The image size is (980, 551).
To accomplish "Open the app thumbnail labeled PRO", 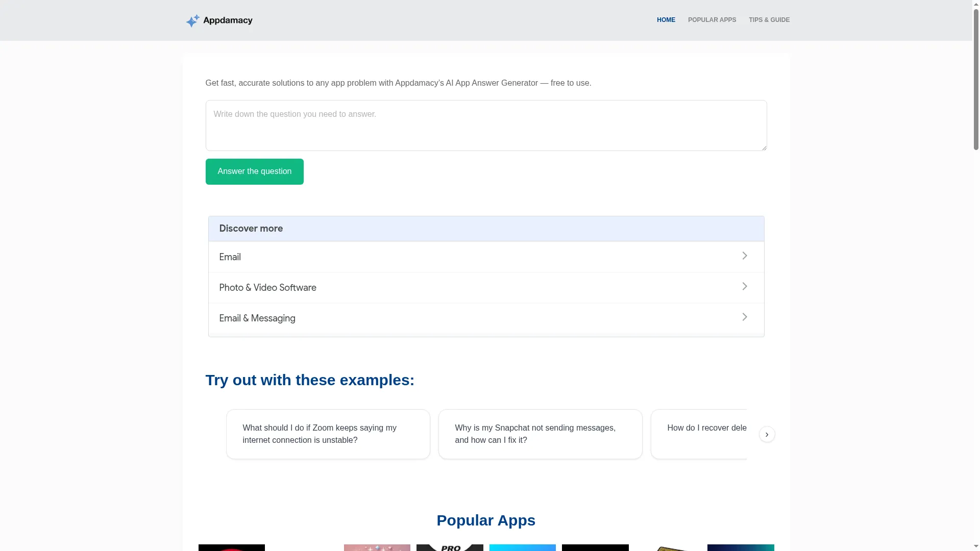I will pyautogui.click(x=450, y=548).
